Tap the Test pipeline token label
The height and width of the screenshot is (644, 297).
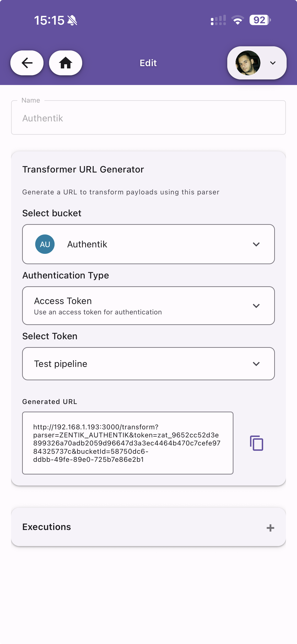[x=61, y=364]
